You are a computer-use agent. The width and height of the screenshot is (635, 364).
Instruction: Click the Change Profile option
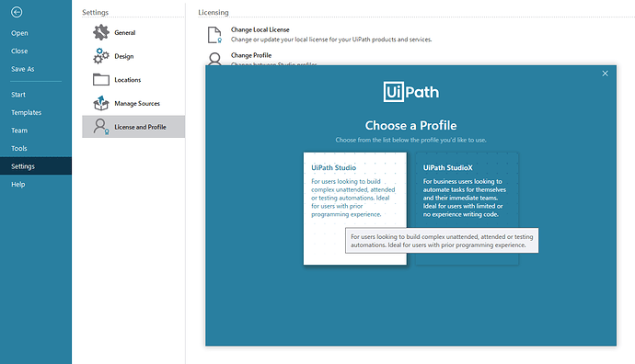[251, 55]
